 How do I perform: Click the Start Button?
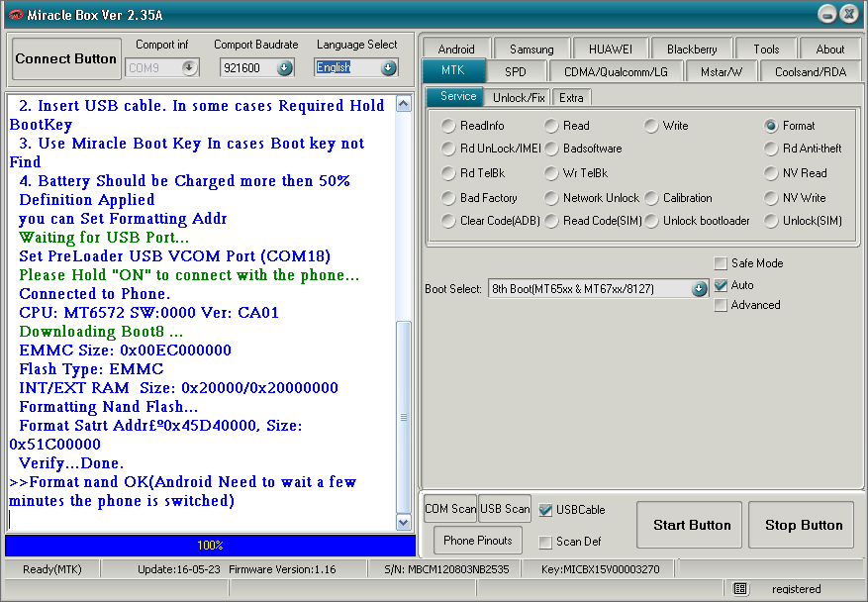[690, 525]
